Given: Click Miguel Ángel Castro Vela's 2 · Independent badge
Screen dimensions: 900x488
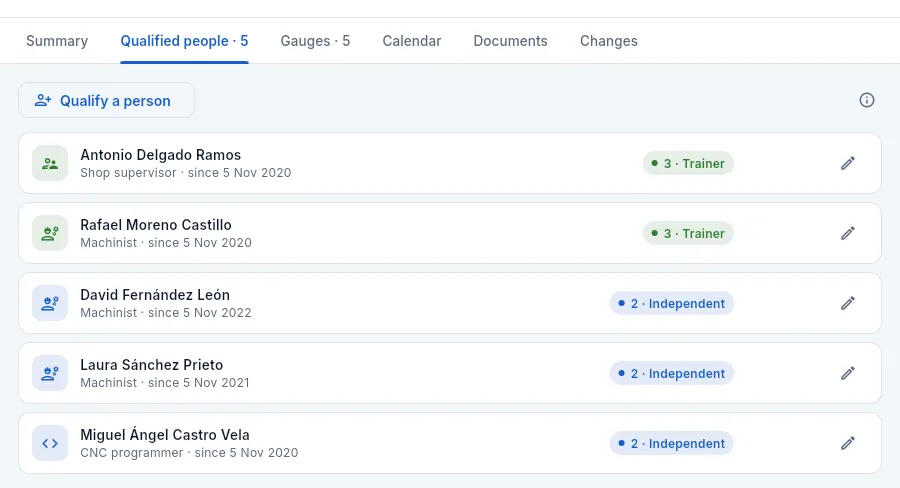Looking at the screenshot, I should (672, 444).
